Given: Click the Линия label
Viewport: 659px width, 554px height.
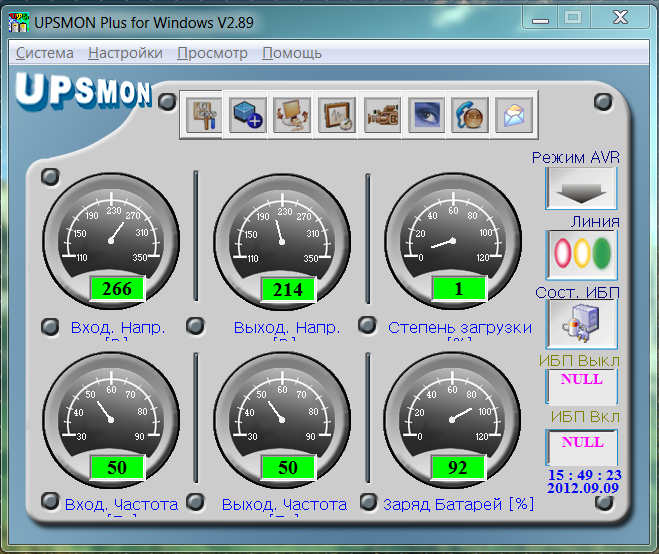Looking at the screenshot, I should (595, 222).
